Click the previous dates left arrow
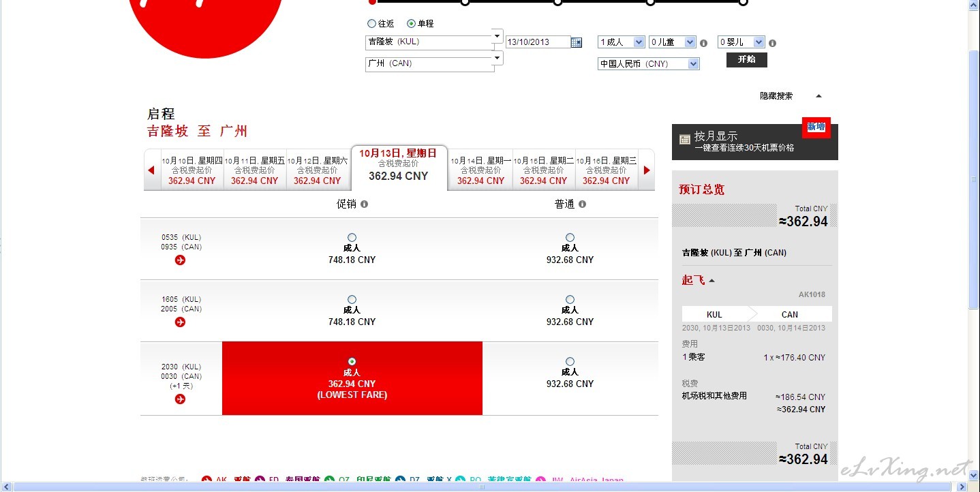 (151, 170)
